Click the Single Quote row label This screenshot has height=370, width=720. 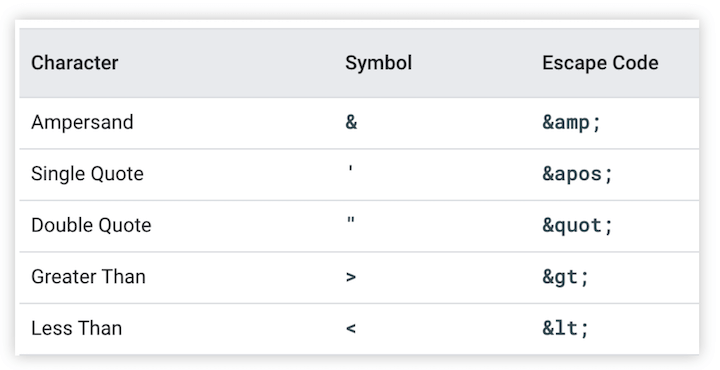[x=87, y=174]
